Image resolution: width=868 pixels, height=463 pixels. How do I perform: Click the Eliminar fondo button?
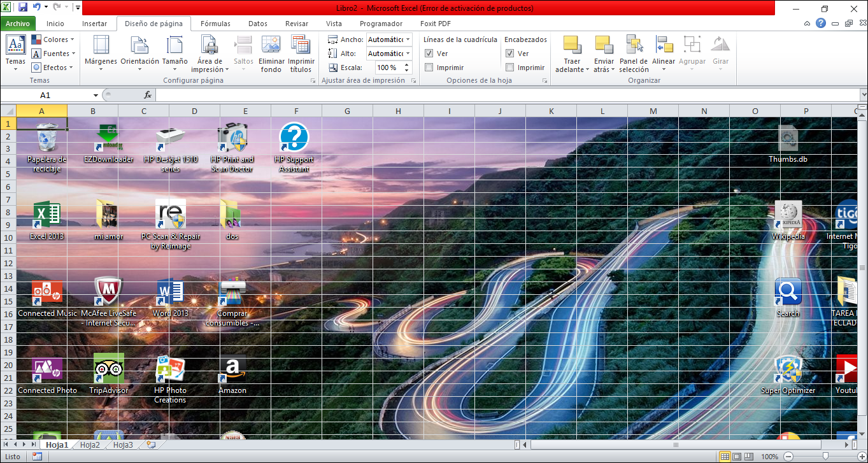271,53
